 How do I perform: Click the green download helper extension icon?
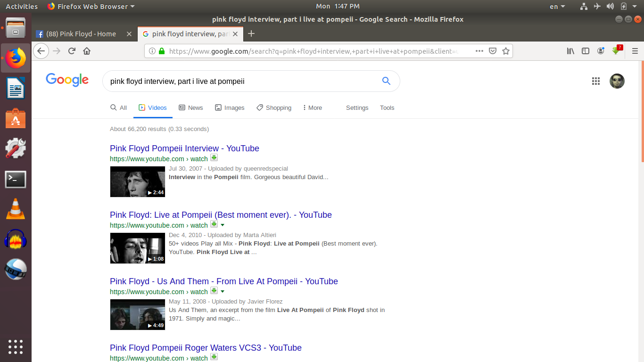coord(616,50)
